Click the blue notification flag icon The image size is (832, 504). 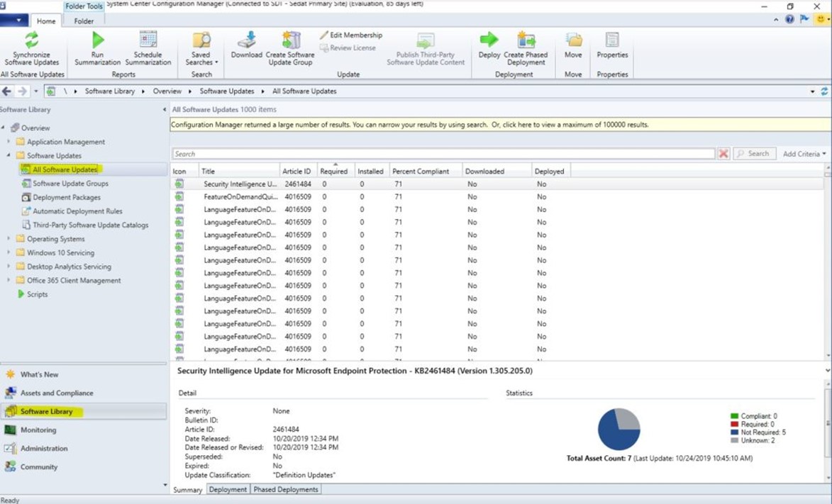[x=805, y=20]
